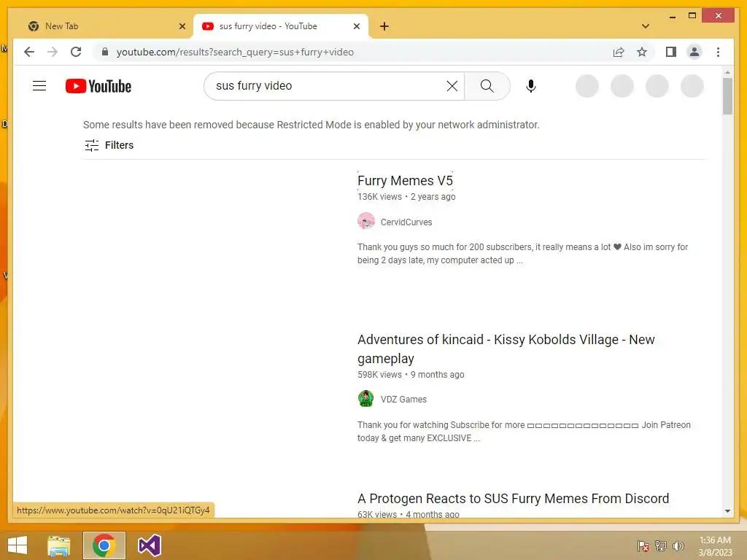Image resolution: width=747 pixels, height=560 pixels.
Task: Click the address bar URL
Action: coord(235,52)
